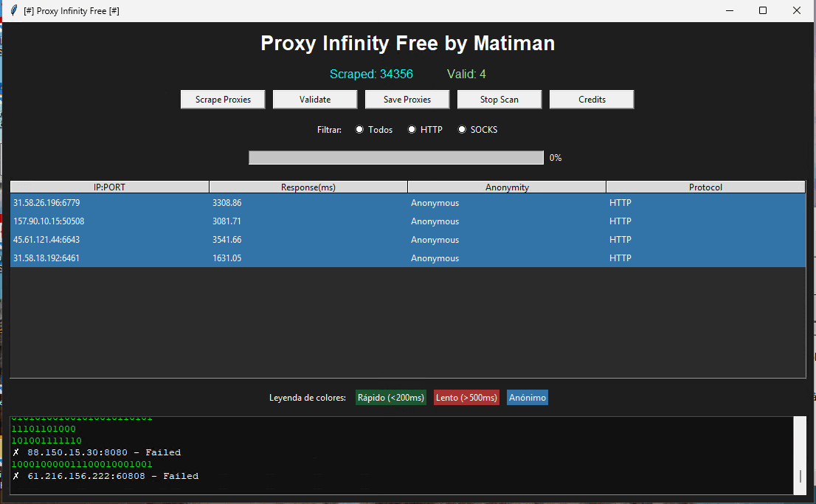Click the Protocol column header

coord(705,187)
